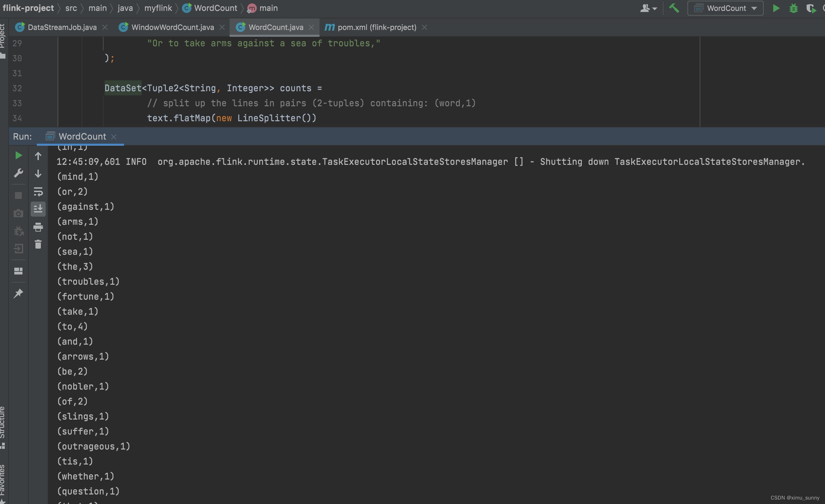Close the DataStreamJob.java tab
Image resolution: width=825 pixels, height=504 pixels.
(x=105, y=27)
